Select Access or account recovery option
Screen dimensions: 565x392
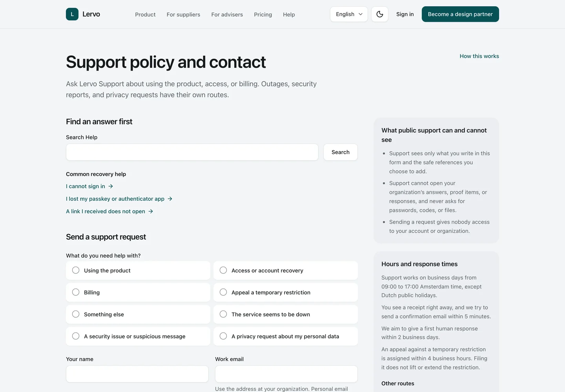click(286, 270)
